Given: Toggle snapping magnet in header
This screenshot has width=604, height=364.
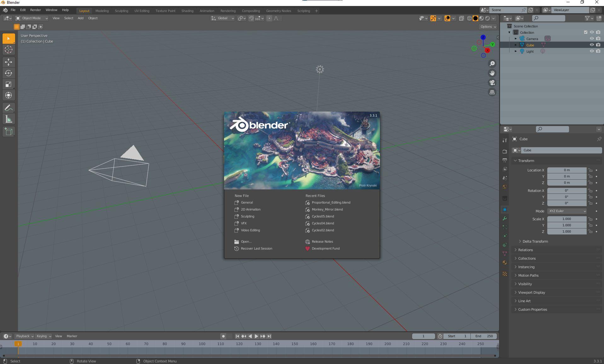Looking at the screenshot, I should [x=251, y=18].
